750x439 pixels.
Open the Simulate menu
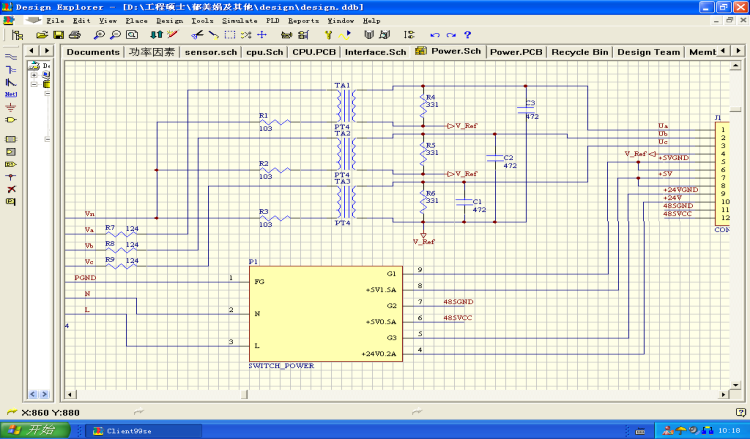238,20
